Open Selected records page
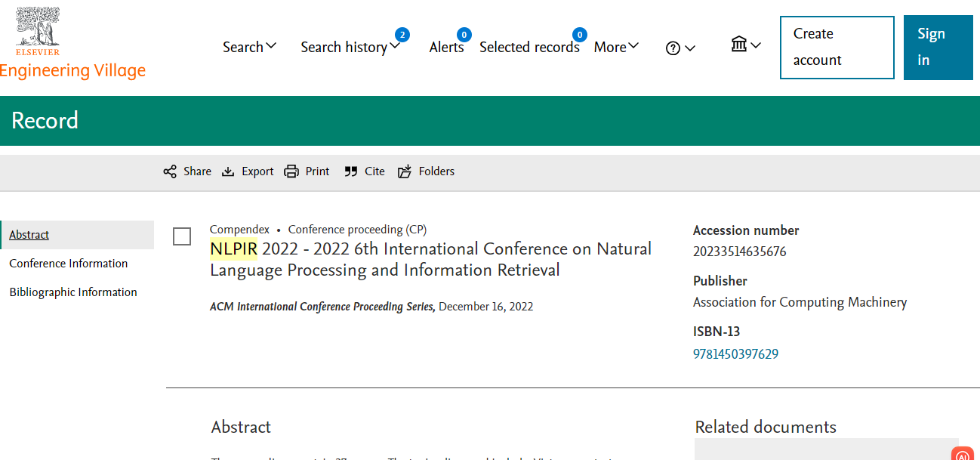Image resolution: width=980 pixels, height=460 pixels. click(529, 47)
